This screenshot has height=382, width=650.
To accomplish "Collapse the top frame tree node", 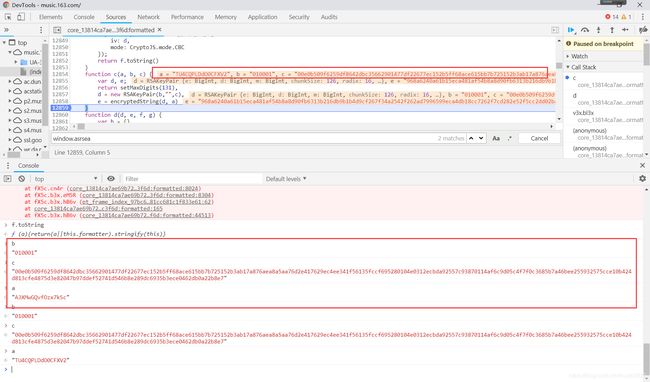I will (5, 42).
